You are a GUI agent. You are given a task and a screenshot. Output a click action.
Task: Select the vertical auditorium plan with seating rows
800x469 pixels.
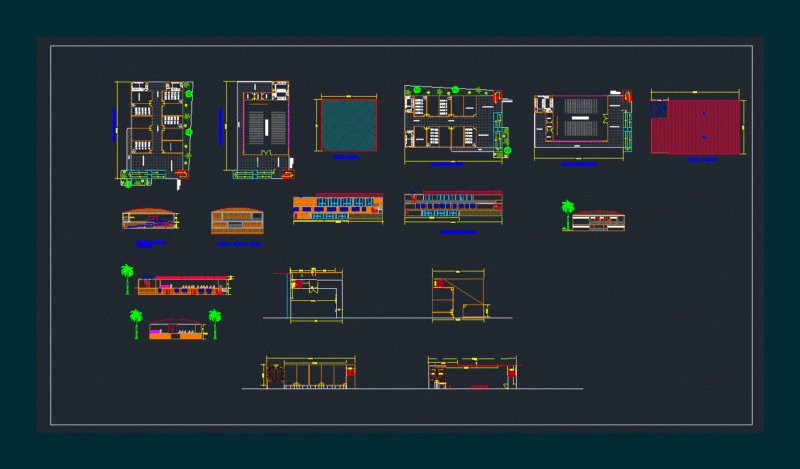point(259,130)
